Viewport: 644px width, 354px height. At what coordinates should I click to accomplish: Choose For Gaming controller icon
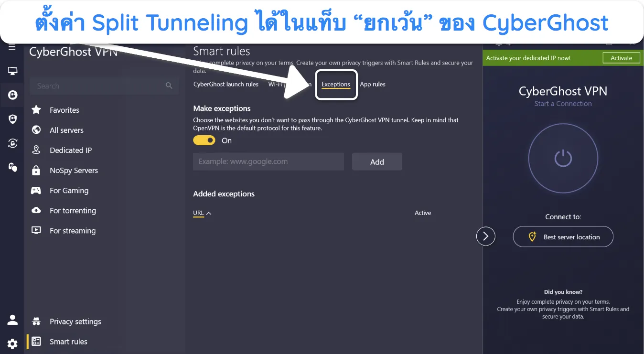36,191
